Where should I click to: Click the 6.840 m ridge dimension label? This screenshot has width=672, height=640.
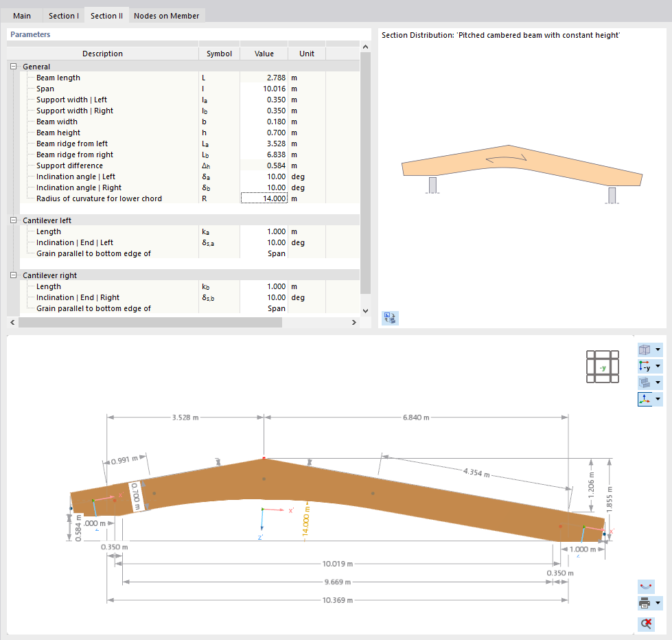(x=416, y=417)
